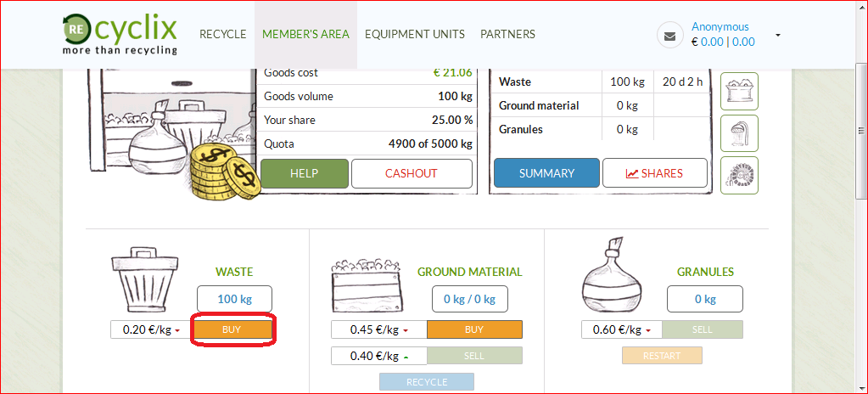Click the waste 100 kg amount field
The image size is (868, 394).
(x=235, y=299)
